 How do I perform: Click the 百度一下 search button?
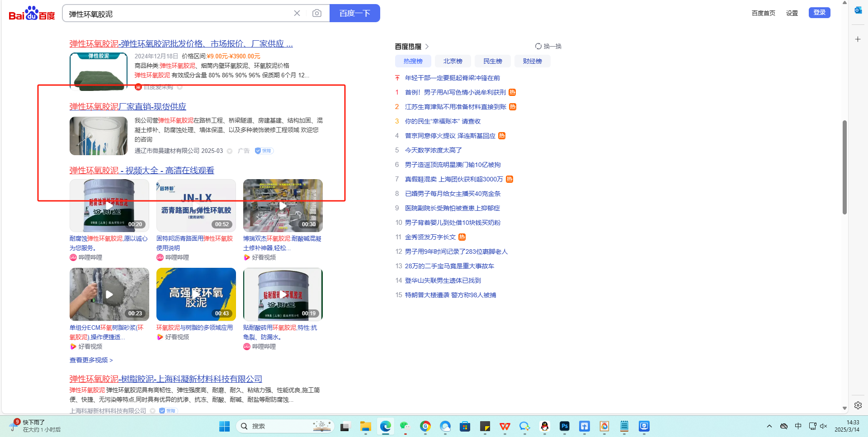354,14
